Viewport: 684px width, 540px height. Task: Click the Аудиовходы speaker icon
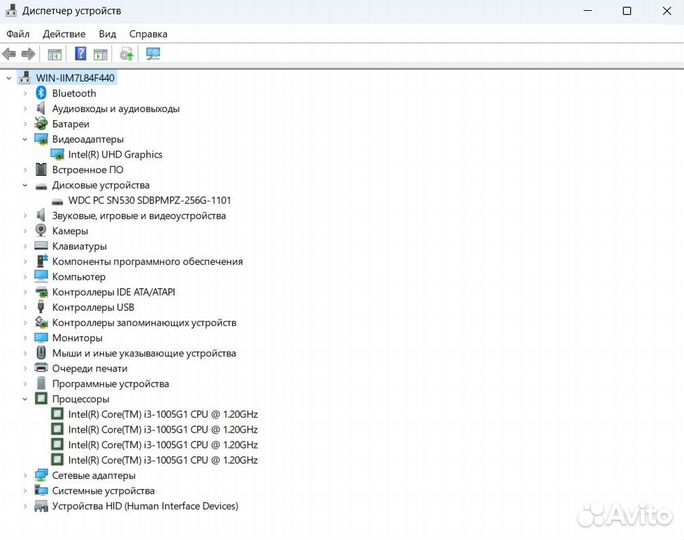pyautogui.click(x=41, y=108)
